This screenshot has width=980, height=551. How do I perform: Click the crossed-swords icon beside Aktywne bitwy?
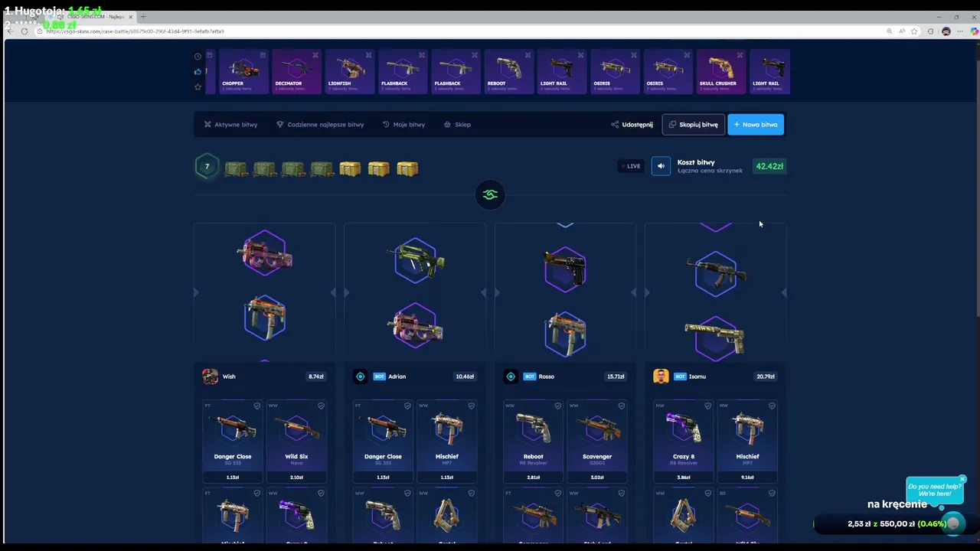(x=207, y=125)
